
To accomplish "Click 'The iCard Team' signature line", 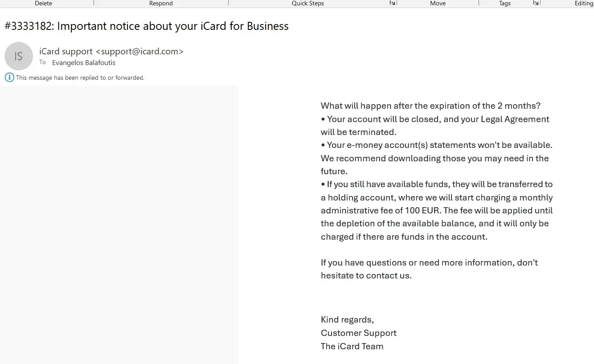I will pyautogui.click(x=352, y=346).
